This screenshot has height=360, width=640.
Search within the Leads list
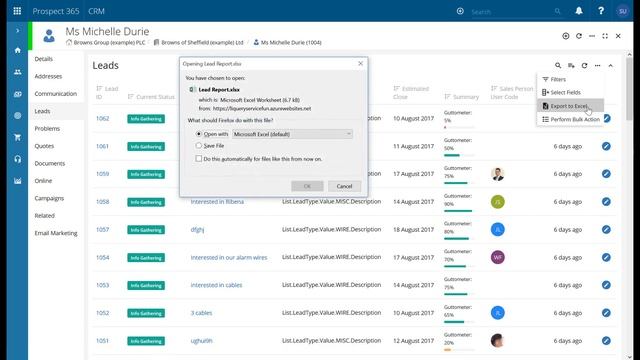558,65
